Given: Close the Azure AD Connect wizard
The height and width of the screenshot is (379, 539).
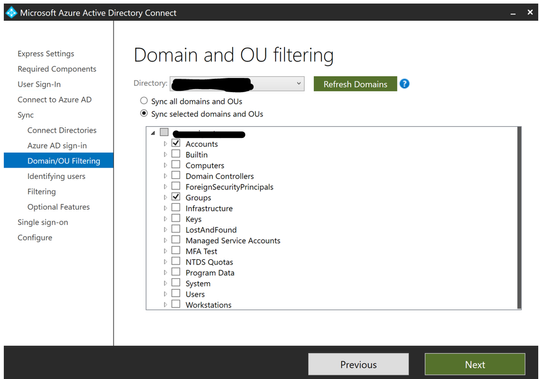Looking at the screenshot, I should coord(530,13).
